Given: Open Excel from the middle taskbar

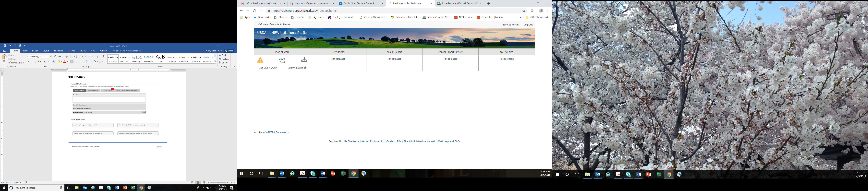Looking at the screenshot, I should 343,173.
